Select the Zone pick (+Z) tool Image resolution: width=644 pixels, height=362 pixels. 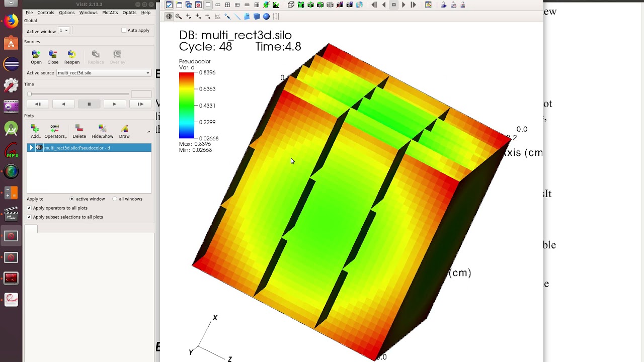pyautogui.click(x=189, y=17)
